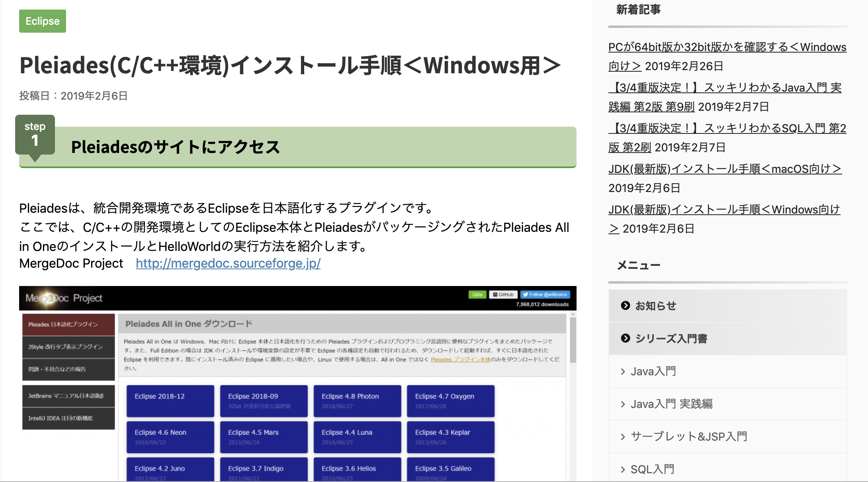Click the Pleiades プラグイン本体 link
The width and height of the screenshot is (868, 482).
click(x=460, y=359)
